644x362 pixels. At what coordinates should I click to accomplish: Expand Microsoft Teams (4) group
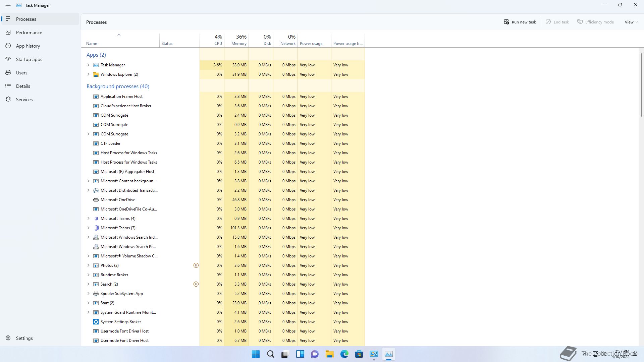pyautogui.click(x=88, y=219)
